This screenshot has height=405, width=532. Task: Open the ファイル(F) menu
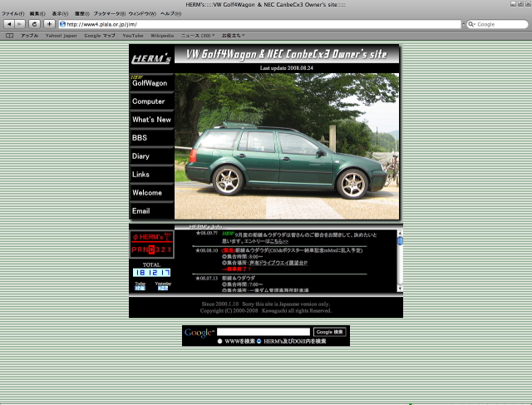click(13, 13)
